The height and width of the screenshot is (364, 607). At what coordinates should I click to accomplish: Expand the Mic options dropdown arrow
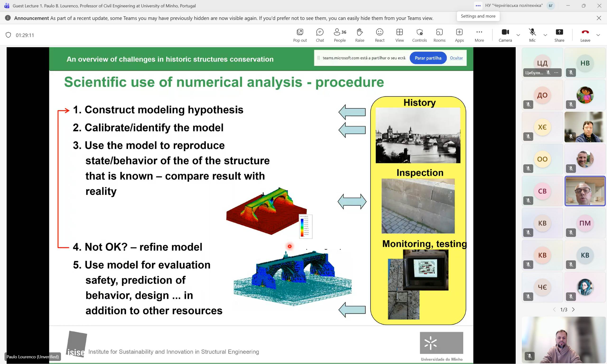tap(545, 35)
